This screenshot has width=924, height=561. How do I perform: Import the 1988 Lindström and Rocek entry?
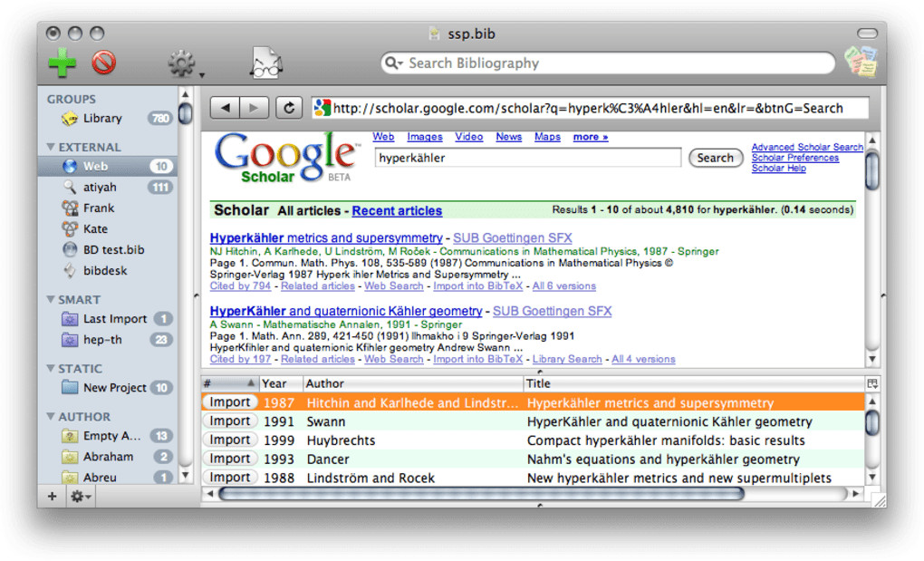pos(230,478)
